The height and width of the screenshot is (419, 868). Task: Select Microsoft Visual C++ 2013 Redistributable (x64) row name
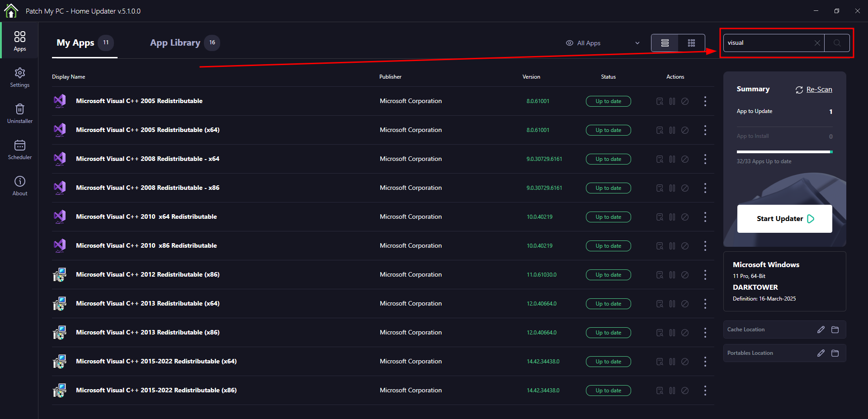coord(147,303)
